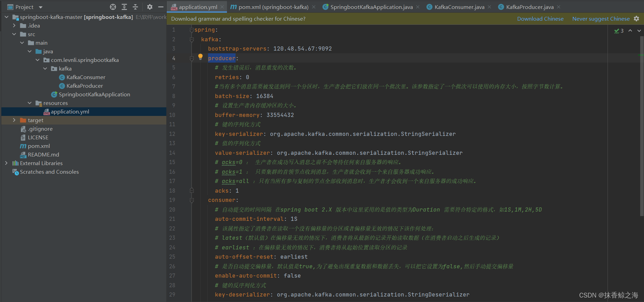Expand External Libraries node
This screenshot has height=302, width=644.
pyautogui.click(x=7, y=163)
